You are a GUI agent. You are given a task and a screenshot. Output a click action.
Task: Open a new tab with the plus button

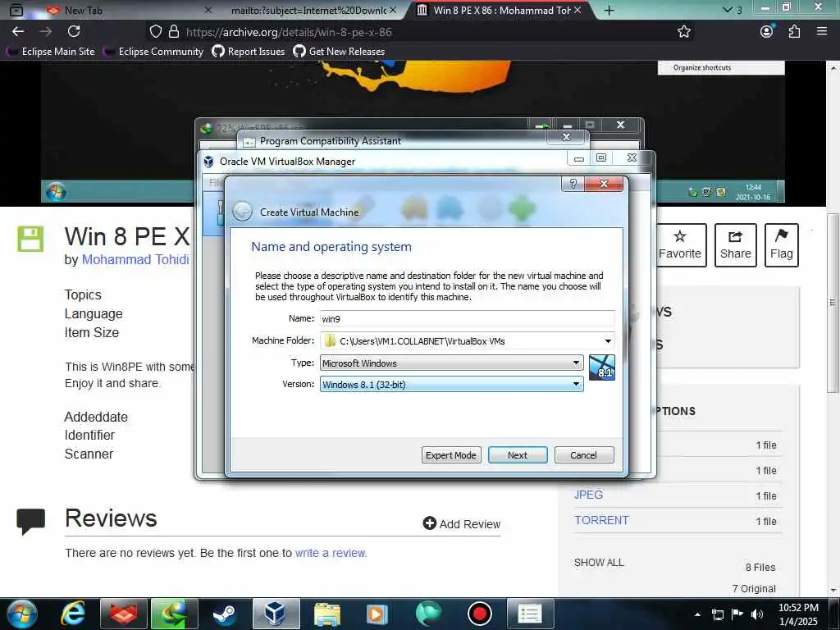609,10
